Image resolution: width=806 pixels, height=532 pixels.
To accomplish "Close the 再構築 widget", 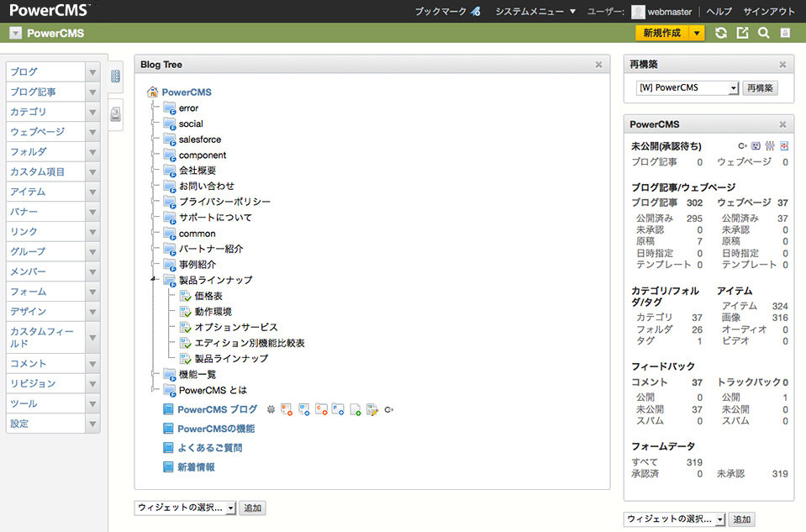I will (782, 65).
